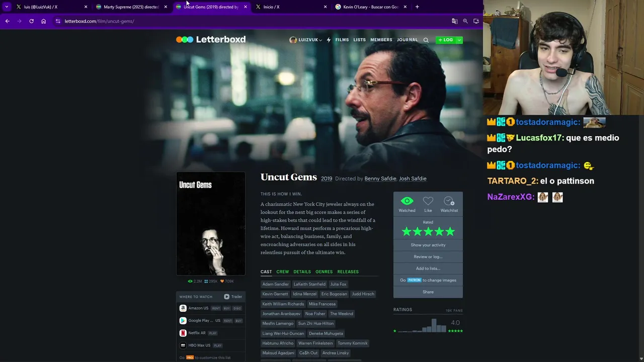Screen dimensions: 644x362
Task: Close the Uncut Gems tab
Action: (x=246, y=7)
